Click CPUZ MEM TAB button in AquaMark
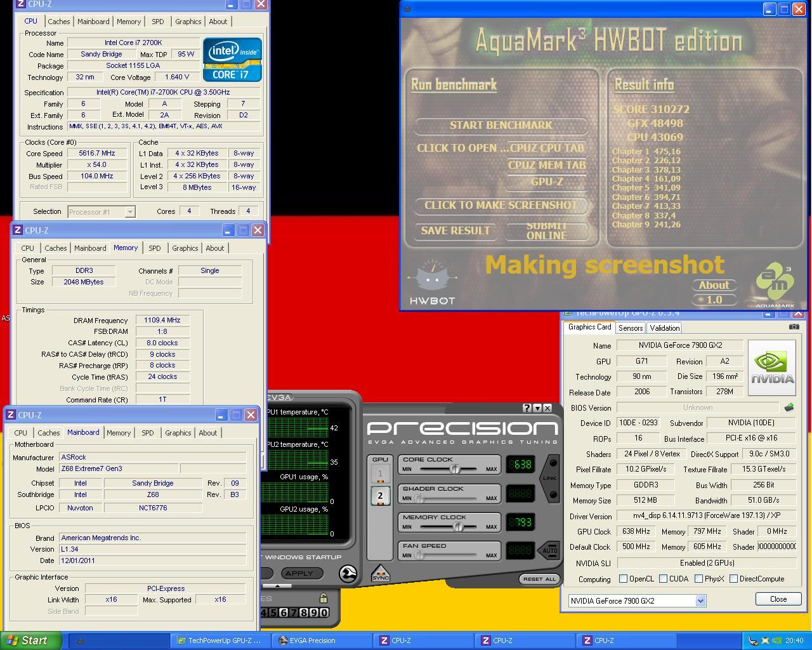The width and height of the screenshot is (812, 650). tap(547, 165)
